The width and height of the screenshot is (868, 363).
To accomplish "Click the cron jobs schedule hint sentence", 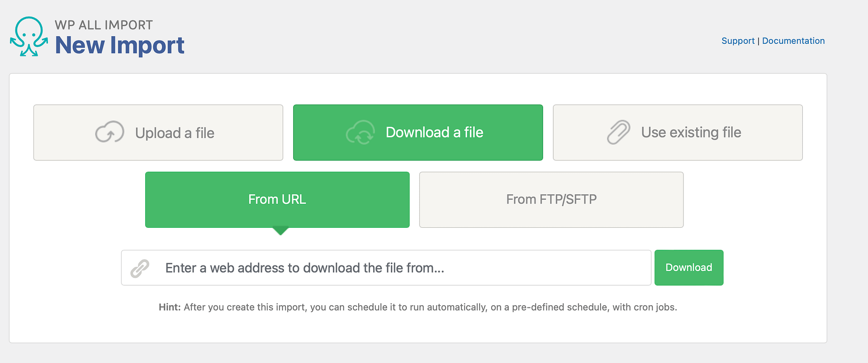I will (x=430, y=307).
